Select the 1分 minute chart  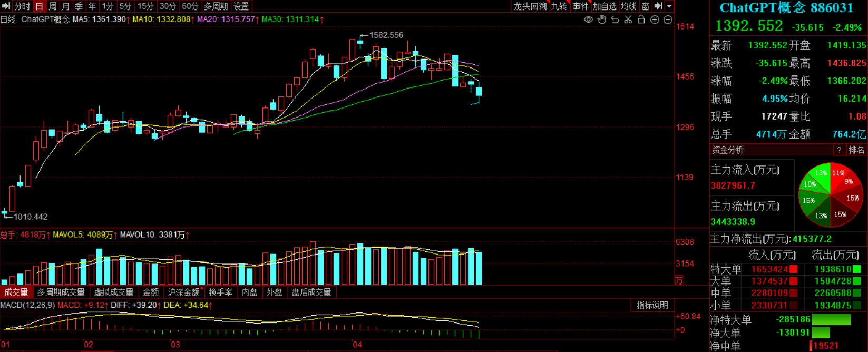(x=108, y=6)
